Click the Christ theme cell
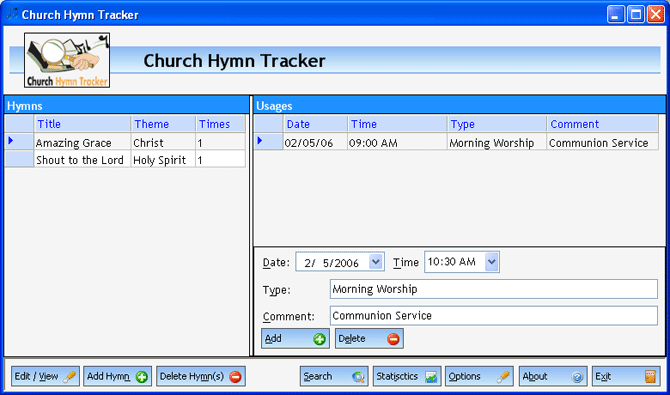Viewport: 670px width, 395px height. (163, 142)
